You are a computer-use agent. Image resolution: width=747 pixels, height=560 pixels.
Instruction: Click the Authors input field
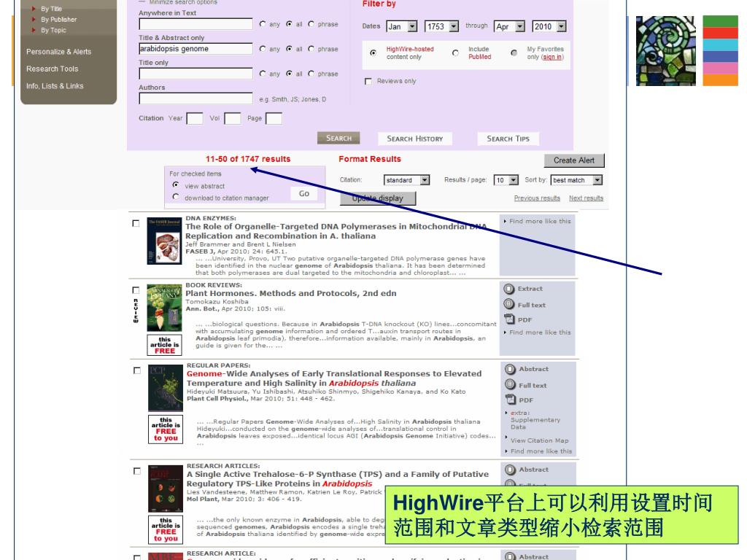click(x=196, y=98)
